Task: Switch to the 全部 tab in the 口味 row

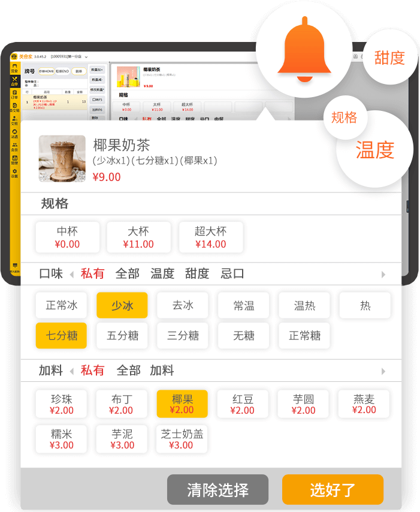Action: click(x=127, y=273)
